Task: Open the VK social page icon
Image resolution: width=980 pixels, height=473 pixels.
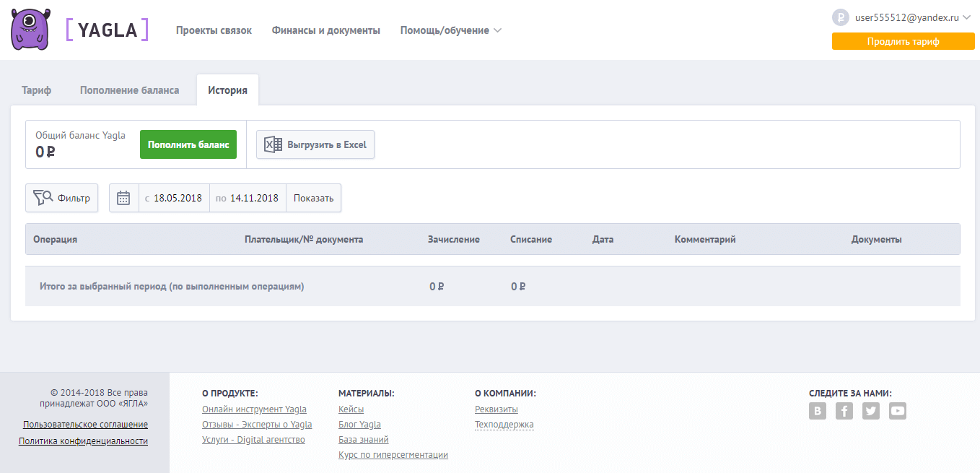Action: [817, 411]
